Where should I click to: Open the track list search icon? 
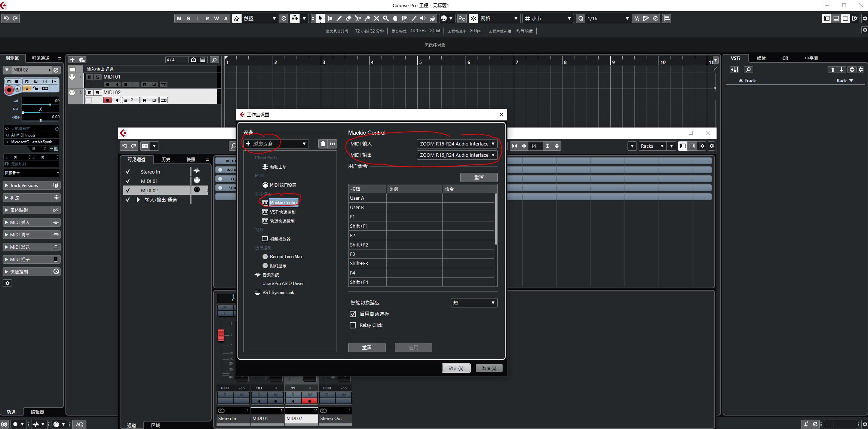(x=214, y=59)
